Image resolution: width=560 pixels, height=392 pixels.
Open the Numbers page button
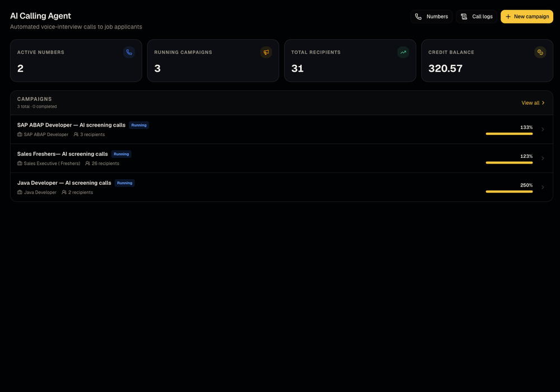[431, 16]
